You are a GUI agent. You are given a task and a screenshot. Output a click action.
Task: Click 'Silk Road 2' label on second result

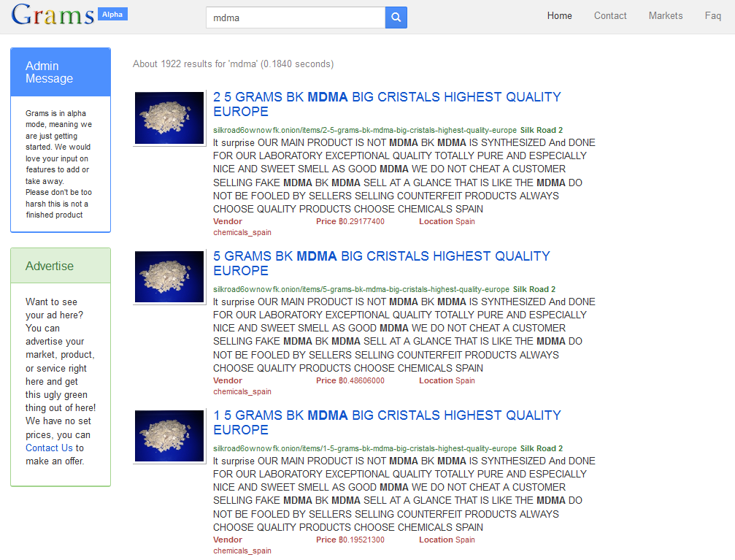click(x=534, y=289)
